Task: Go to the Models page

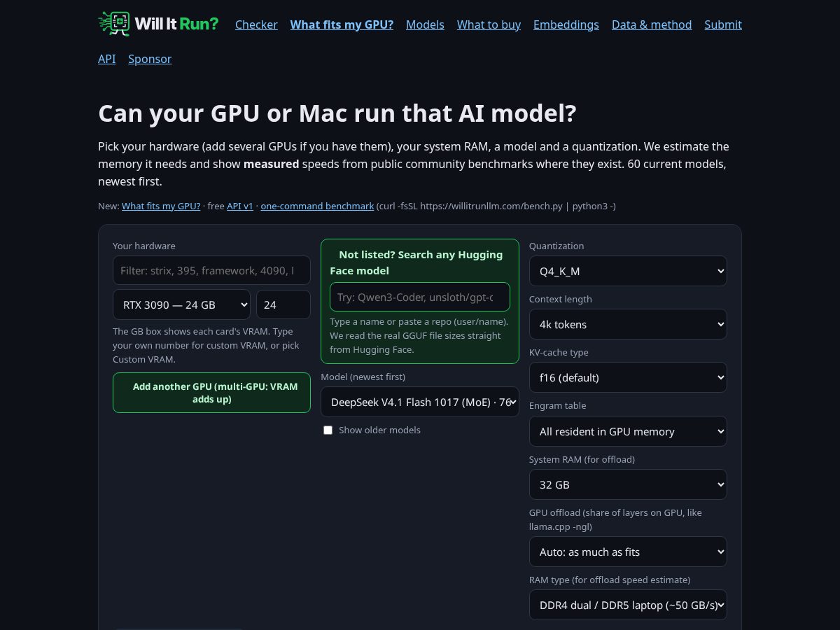Action: coord(425,24)
